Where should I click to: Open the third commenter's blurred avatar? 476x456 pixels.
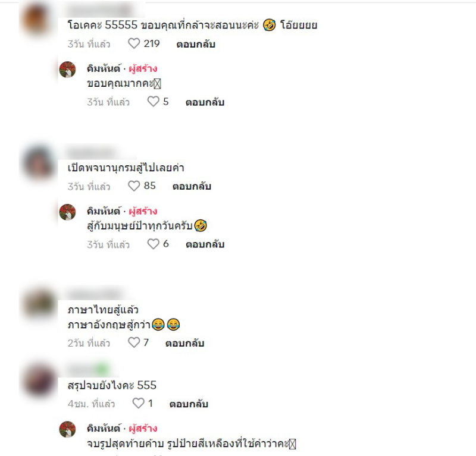click(x=39, y=303)
